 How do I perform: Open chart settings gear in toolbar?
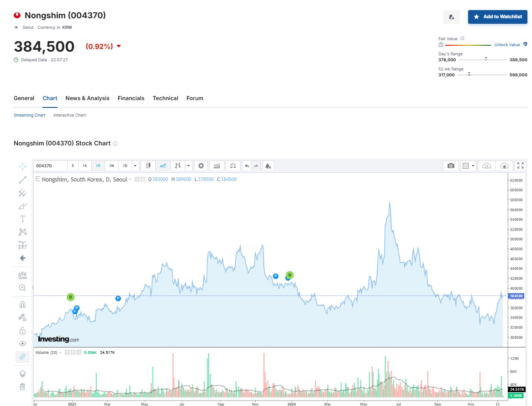201,166
